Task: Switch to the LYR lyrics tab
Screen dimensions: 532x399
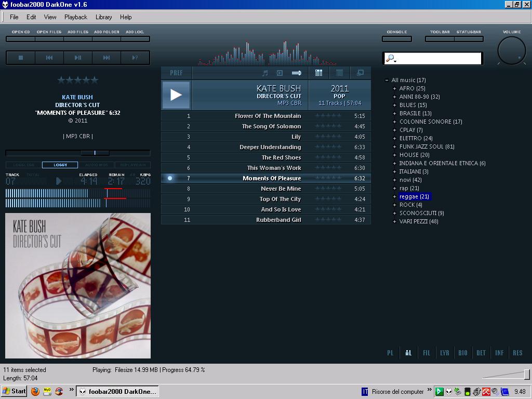Action: [445, 353]
